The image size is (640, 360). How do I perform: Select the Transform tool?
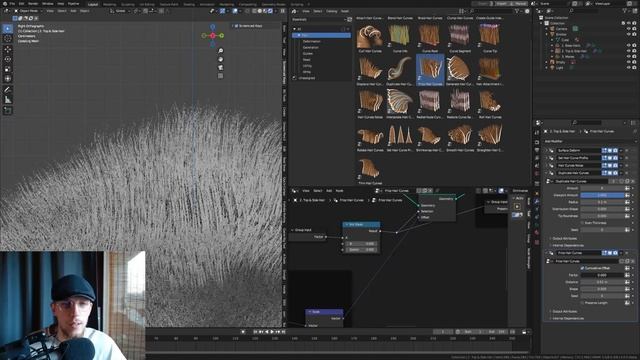(8, 79)
